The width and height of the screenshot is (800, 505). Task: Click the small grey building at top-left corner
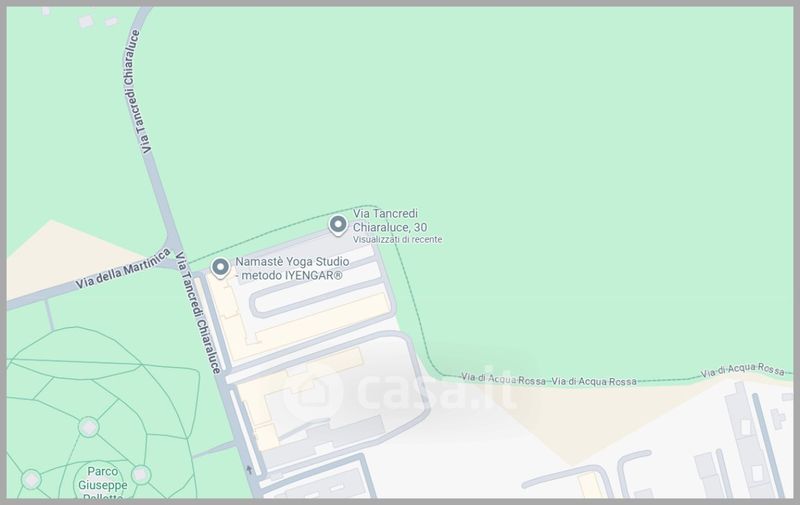(x=86, y=21)
